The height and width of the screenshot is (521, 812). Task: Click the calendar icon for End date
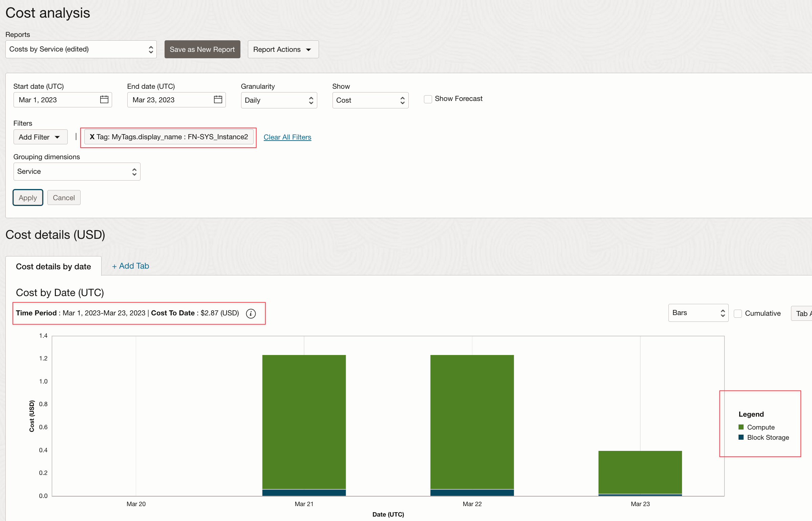click(x=218, y=100)
